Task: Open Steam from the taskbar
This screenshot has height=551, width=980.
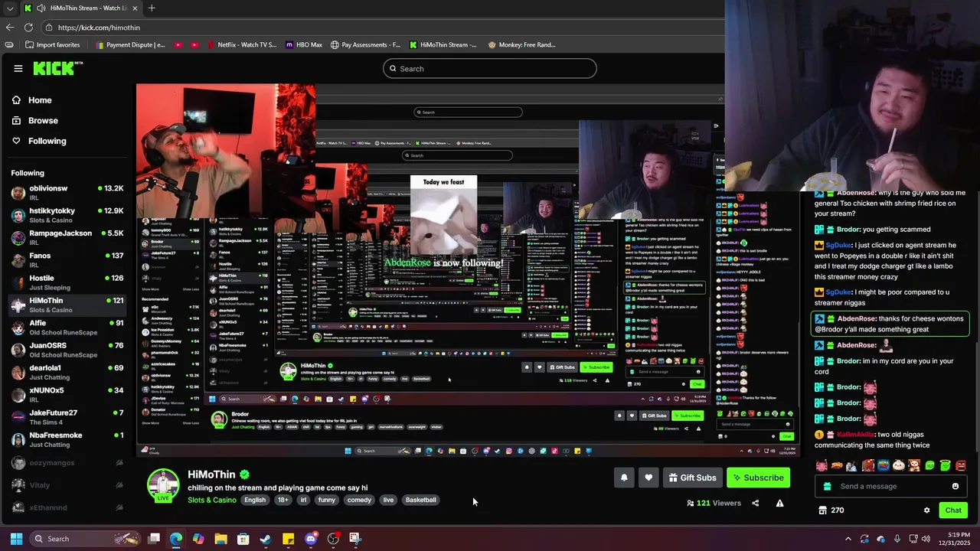Action: pyautogui.click(x=266, y=539)
